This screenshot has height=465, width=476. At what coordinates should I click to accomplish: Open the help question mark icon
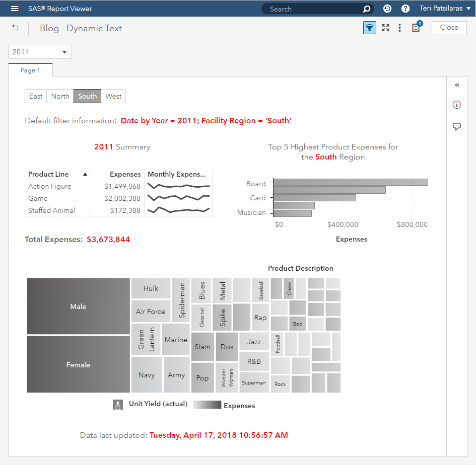click(405, 9)
